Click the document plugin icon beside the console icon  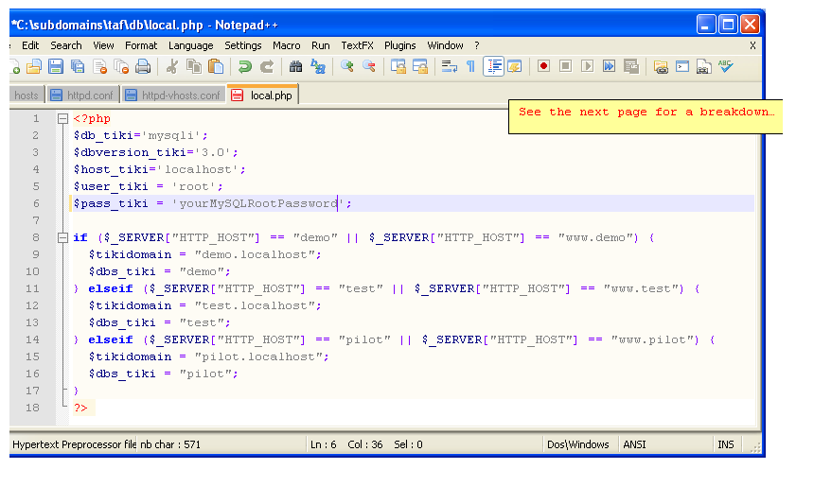[x=703, y=66]
